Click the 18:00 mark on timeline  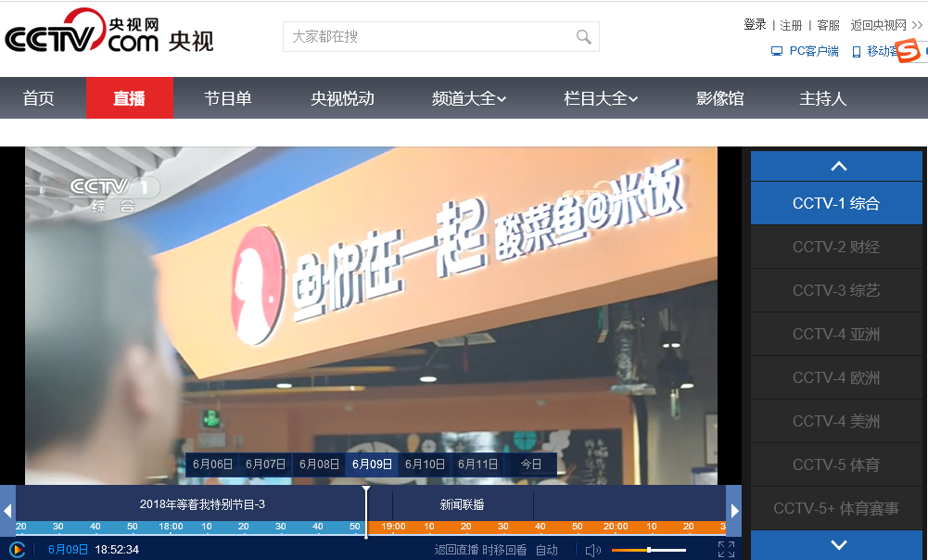(171, 527)
